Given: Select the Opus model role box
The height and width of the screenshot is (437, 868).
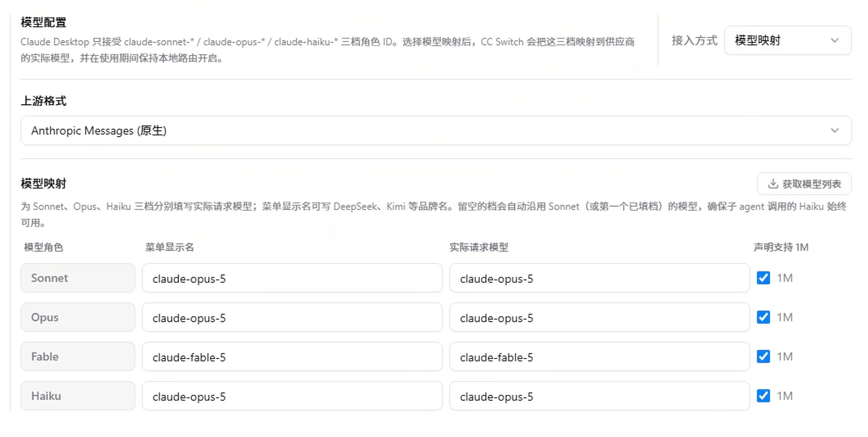Looking at the screenshot, I should click(78, 317).
